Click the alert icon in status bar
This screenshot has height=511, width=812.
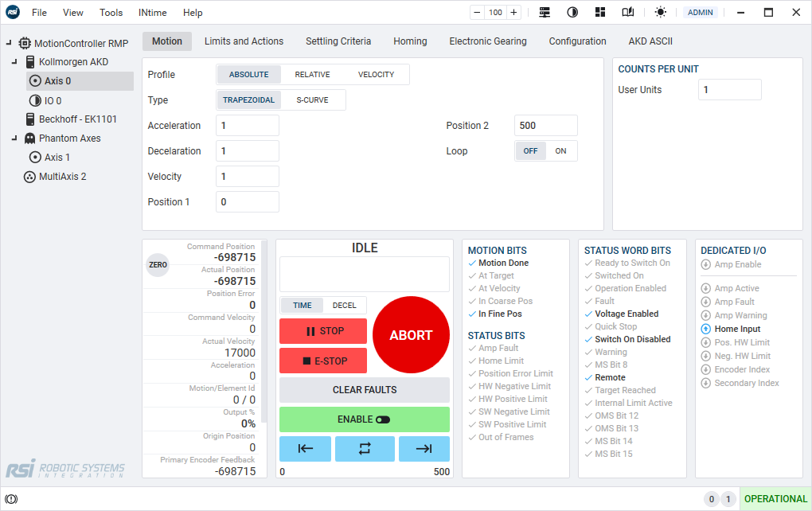11,498
